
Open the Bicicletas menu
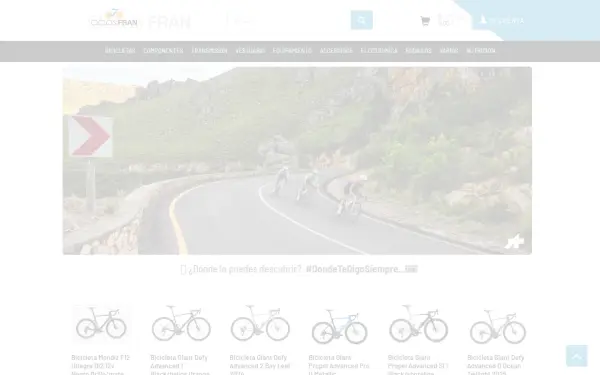pyautogui.click(x=120, y=51)
